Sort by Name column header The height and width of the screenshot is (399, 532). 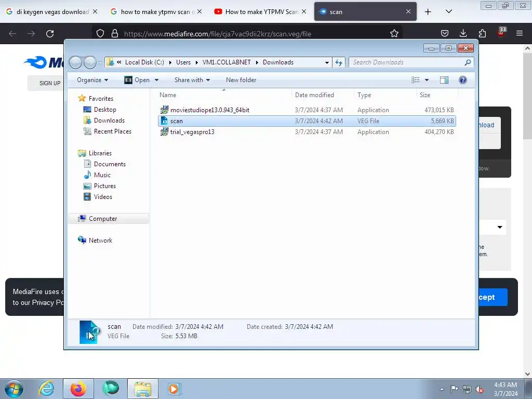point(224,95)
